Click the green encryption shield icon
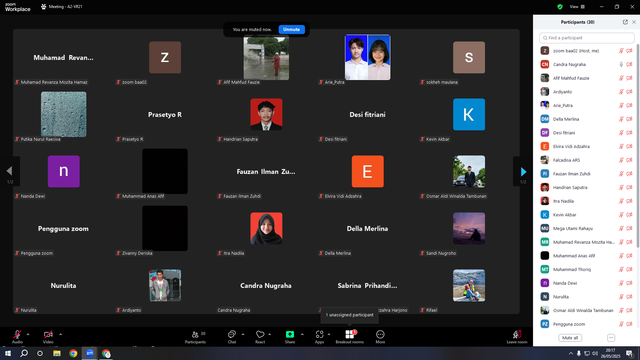The image size is (640, 360). tap(560, 7)
